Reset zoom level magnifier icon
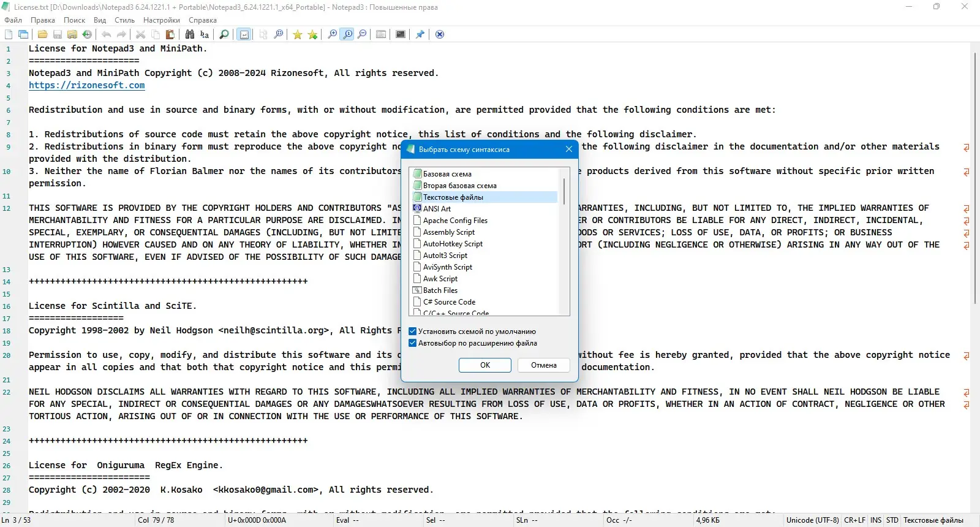Viewport: 980px width, 527px height. 347,34
